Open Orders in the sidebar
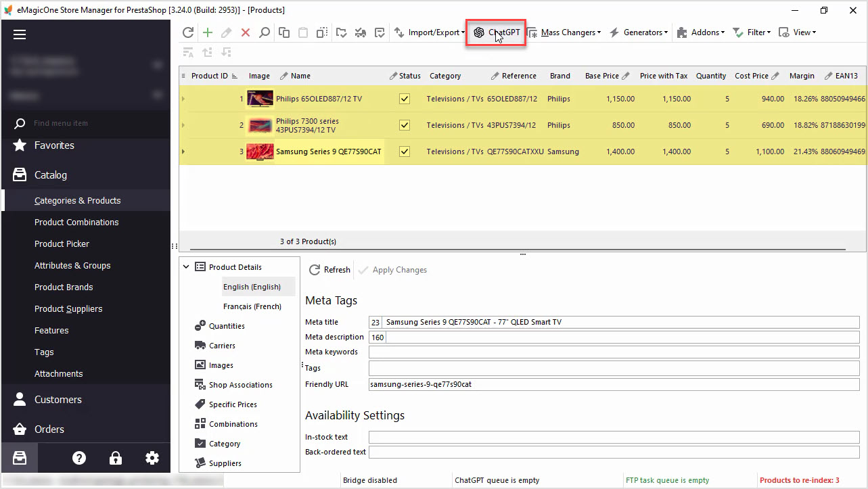 [x=49, y=429]
